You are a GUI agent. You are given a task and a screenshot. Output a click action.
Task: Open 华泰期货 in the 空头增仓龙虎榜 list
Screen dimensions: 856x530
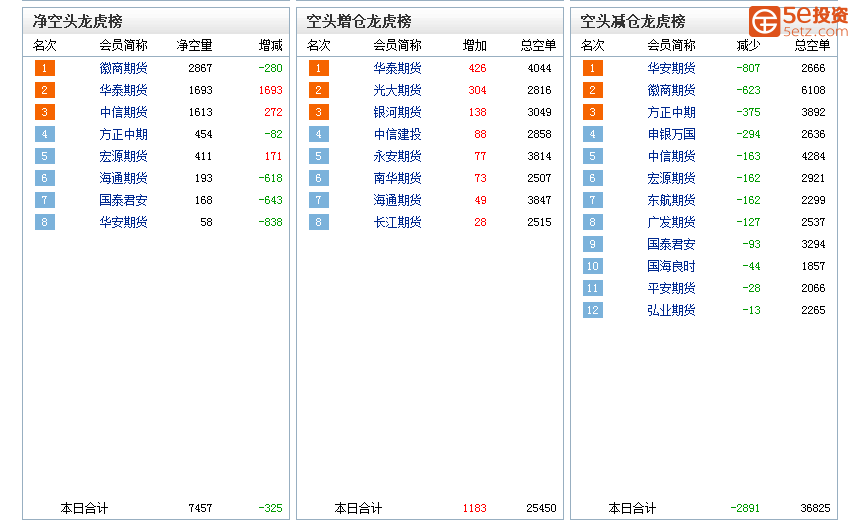coord(397,68)
